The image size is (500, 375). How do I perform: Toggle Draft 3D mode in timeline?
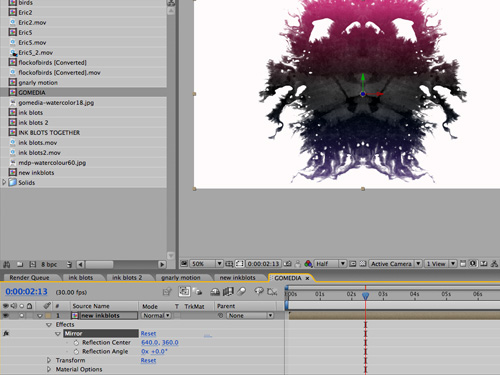[198, 292]
